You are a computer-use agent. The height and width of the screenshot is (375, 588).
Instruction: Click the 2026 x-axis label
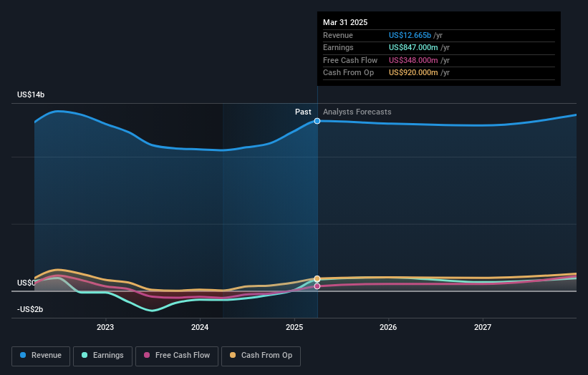pos(388,327)
